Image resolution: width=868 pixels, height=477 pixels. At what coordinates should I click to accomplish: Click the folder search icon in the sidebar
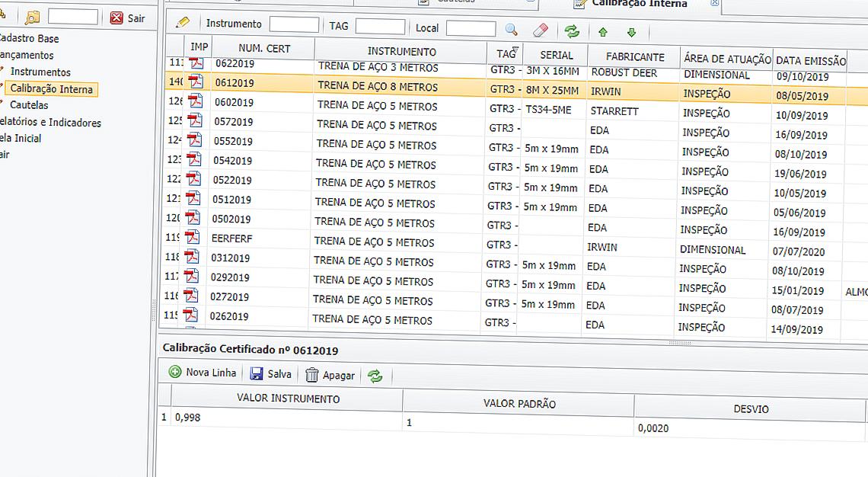pyautogui.click(x=32, y=18)
